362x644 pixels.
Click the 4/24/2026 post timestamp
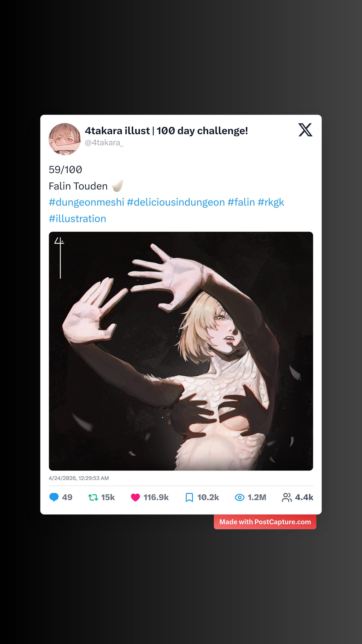coord(79,478)
